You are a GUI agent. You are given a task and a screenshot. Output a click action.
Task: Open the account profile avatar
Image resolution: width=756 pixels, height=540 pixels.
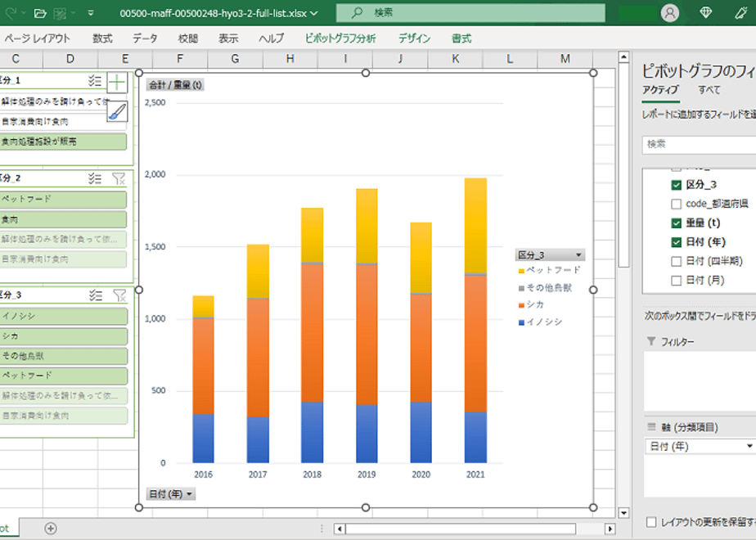pyautogui.click(x=670, y=13)
